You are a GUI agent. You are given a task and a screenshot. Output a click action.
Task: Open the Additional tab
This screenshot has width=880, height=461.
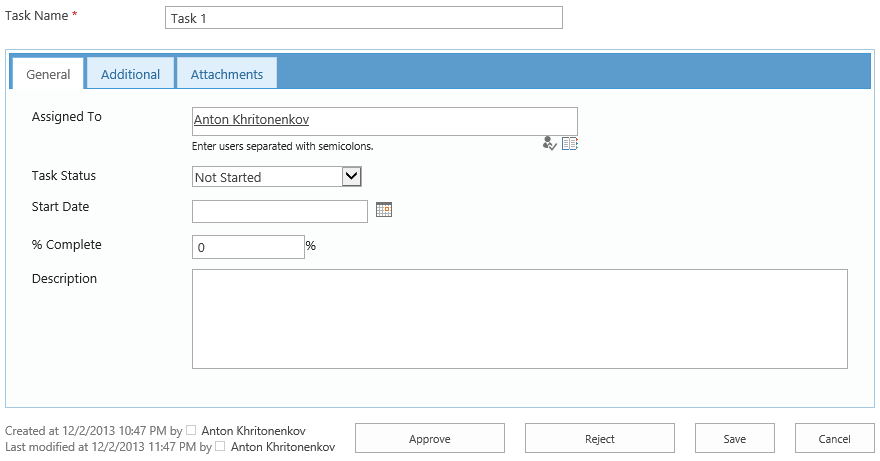(x=130, y=74)
